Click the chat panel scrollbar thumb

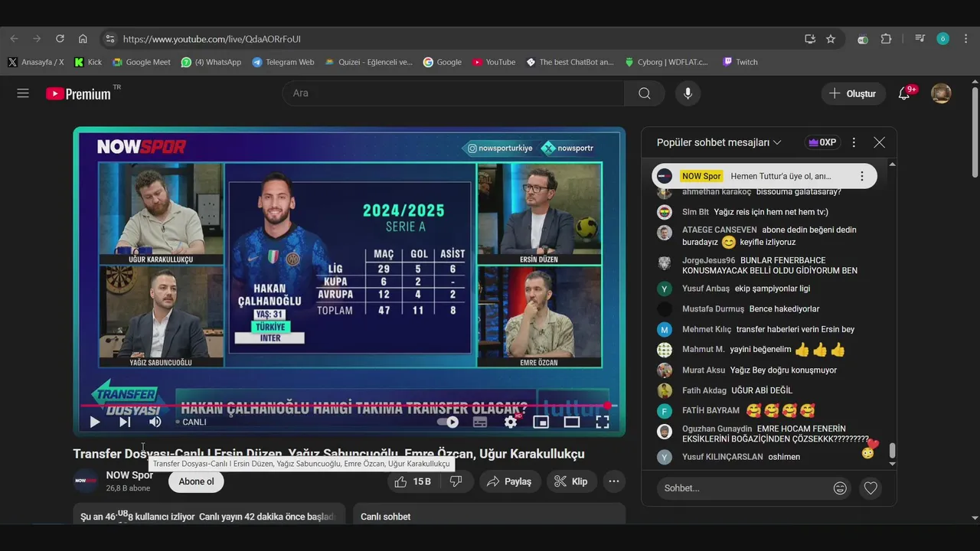[892, 451]
